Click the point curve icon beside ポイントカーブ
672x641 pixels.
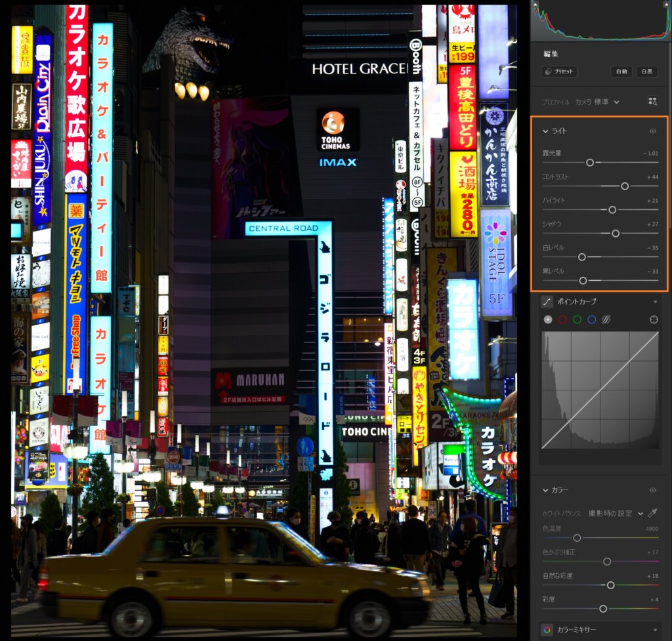547,302
